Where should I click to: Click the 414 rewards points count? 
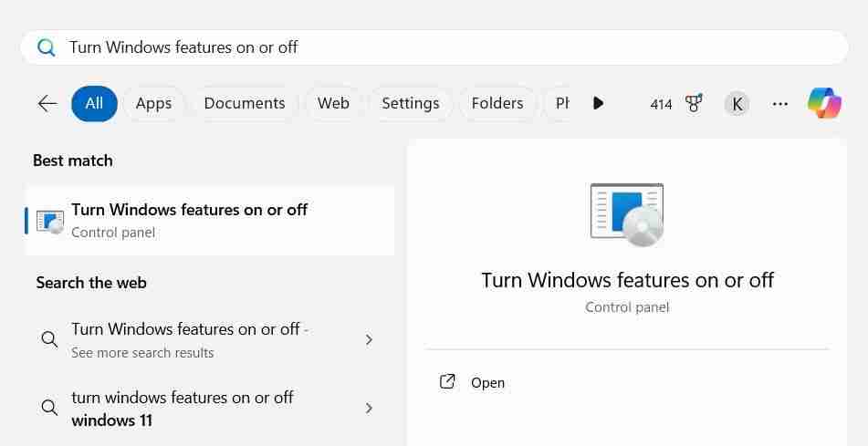(x=661, y=105)
